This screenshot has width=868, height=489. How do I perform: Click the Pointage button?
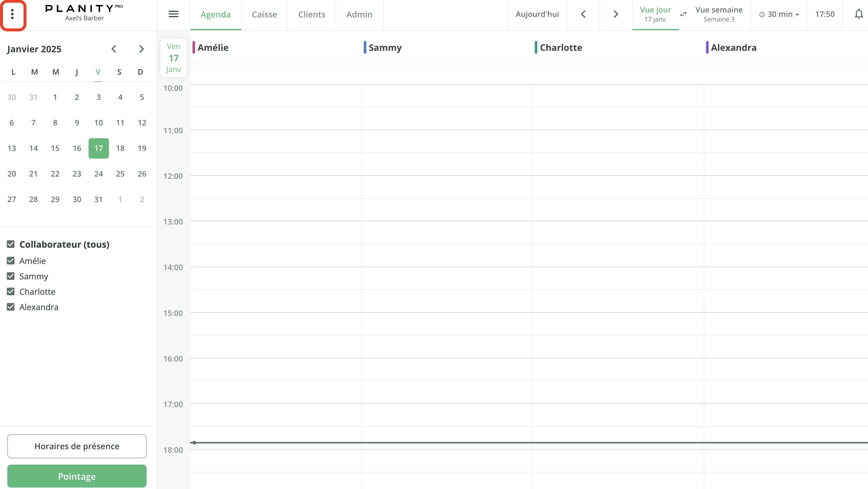[x=77, y=476]
